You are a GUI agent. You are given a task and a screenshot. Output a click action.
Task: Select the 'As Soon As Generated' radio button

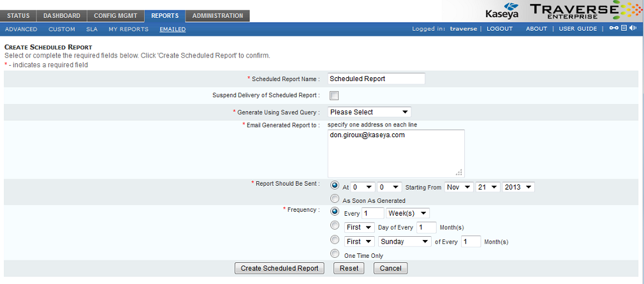click(x=335, y=200)
